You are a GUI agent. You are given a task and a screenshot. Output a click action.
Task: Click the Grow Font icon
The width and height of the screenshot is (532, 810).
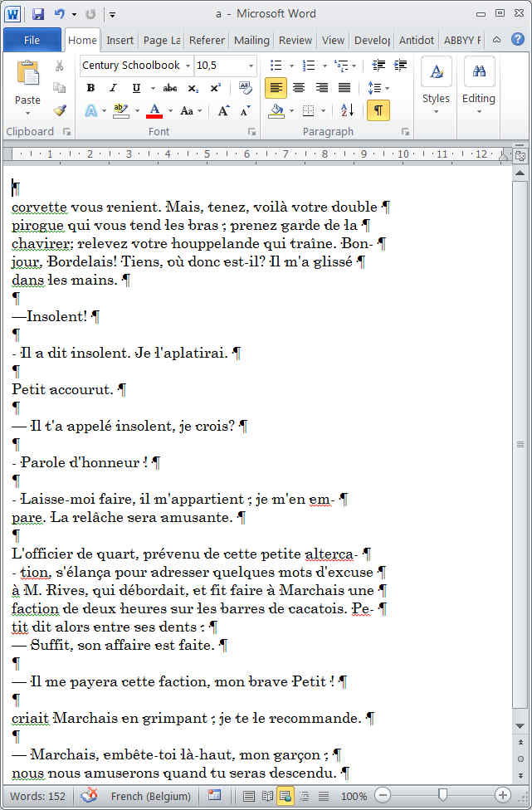click(223, 110)
